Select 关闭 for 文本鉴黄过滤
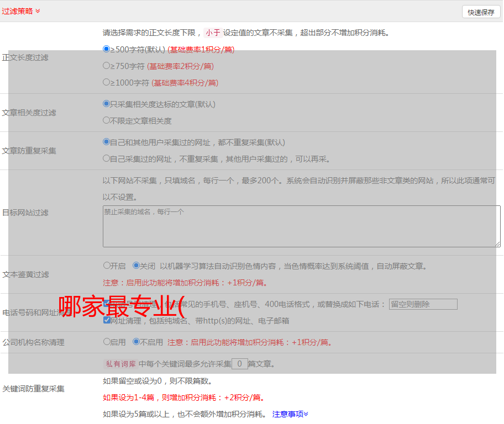Viewport: 504px width, 424px height. (136, 266)
